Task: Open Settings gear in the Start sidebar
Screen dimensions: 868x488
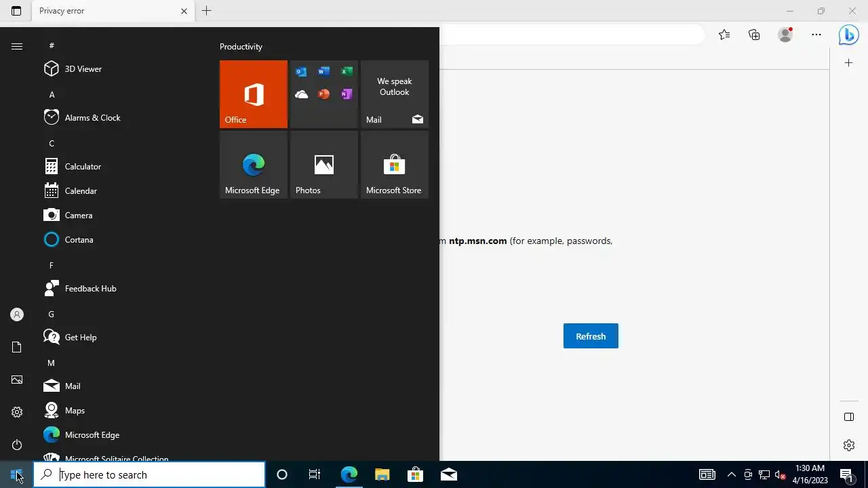Action: pyautogui.click(x=17, y=412)
